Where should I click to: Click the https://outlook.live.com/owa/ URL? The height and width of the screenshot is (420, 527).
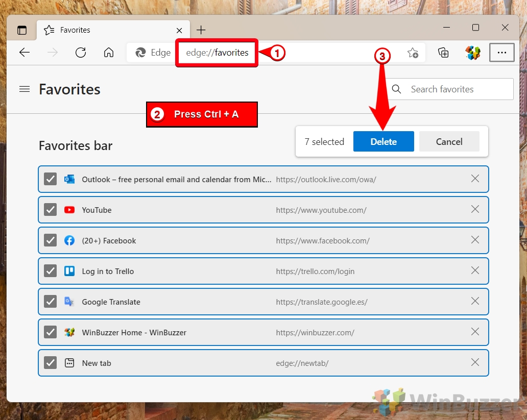pos(326,180)
